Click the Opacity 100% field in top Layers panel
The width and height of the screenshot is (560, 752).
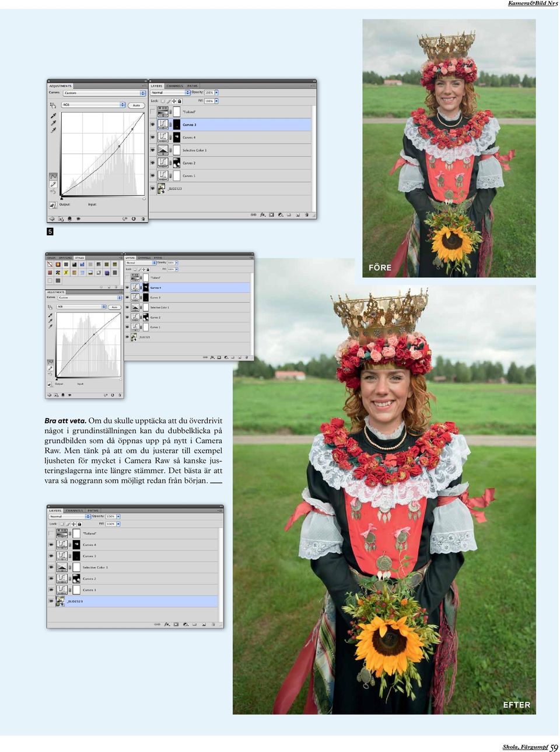pos(209,93)
